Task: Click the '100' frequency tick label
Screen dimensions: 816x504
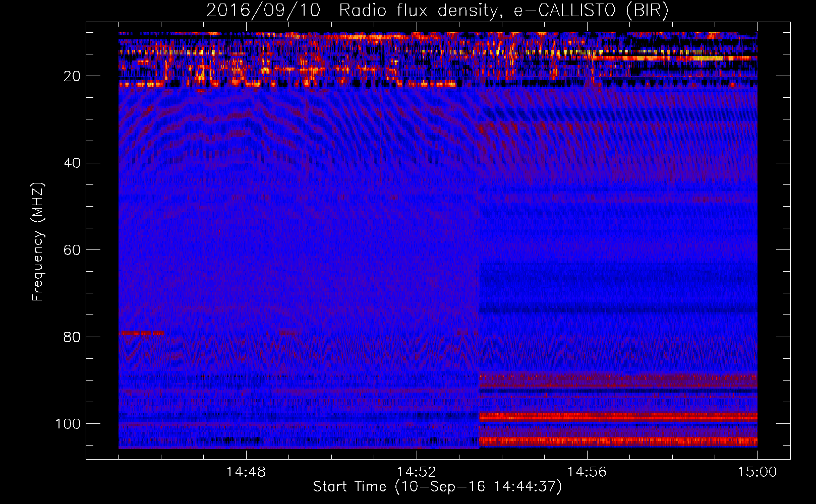Action: coord(68,424)
